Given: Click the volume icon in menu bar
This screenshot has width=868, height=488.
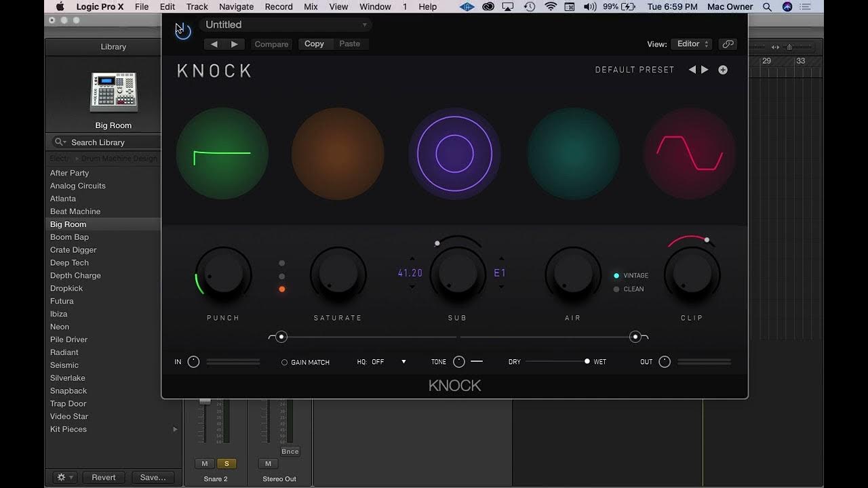Looking at the screenshot, I should 589,7.
